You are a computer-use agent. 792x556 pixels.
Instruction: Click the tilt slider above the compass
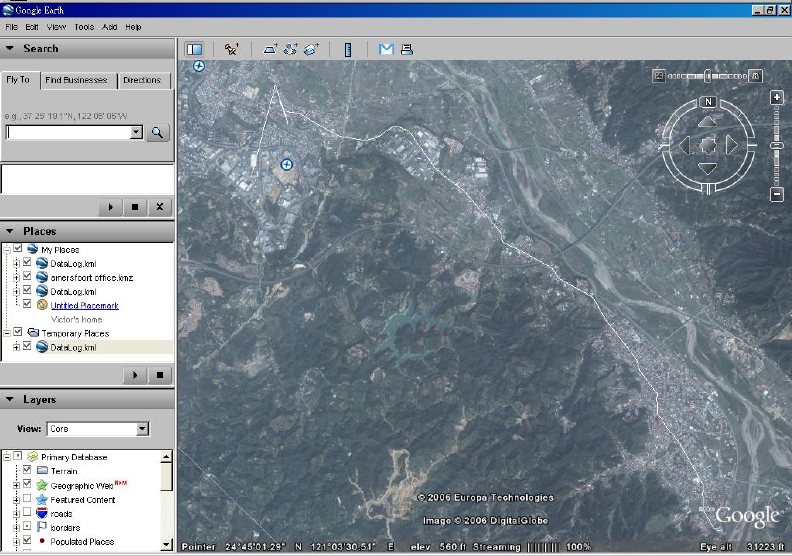708,75
